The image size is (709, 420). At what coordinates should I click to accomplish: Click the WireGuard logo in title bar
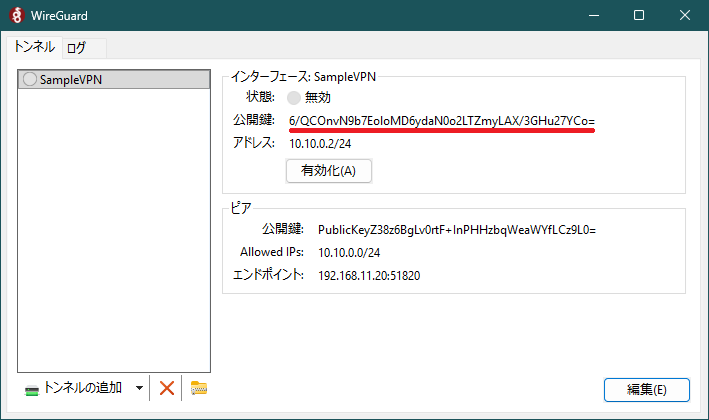coord(16,15)
